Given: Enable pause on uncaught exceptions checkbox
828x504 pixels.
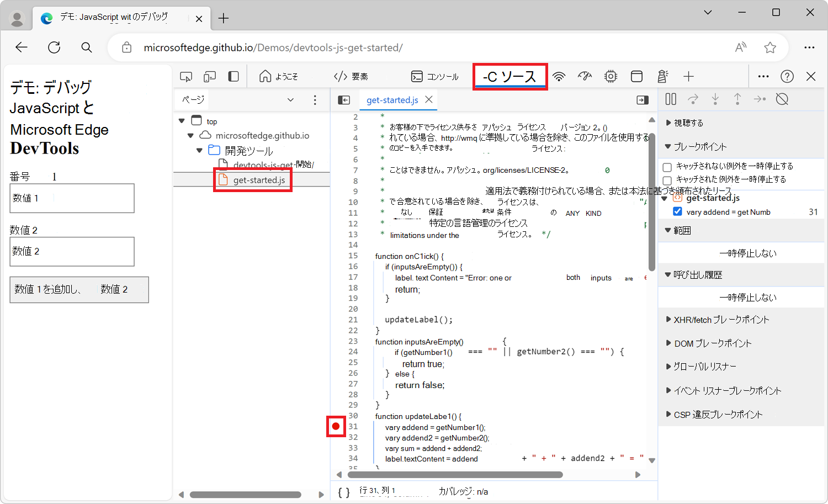Looking at the screenshot, I should pos(667,167).
